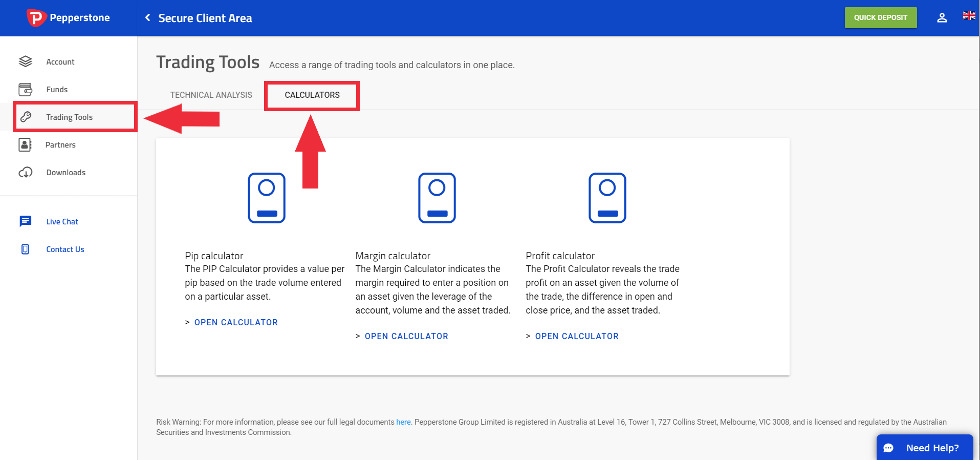980x460 pixels.
Task: Click the Trading Tools wrench icon
Action: [26, 117]
